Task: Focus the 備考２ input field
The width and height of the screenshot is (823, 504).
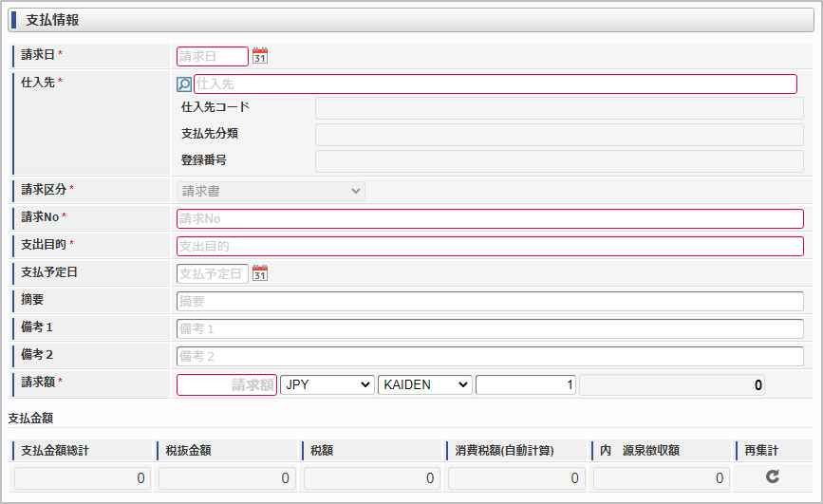Action: pos(490,357)
